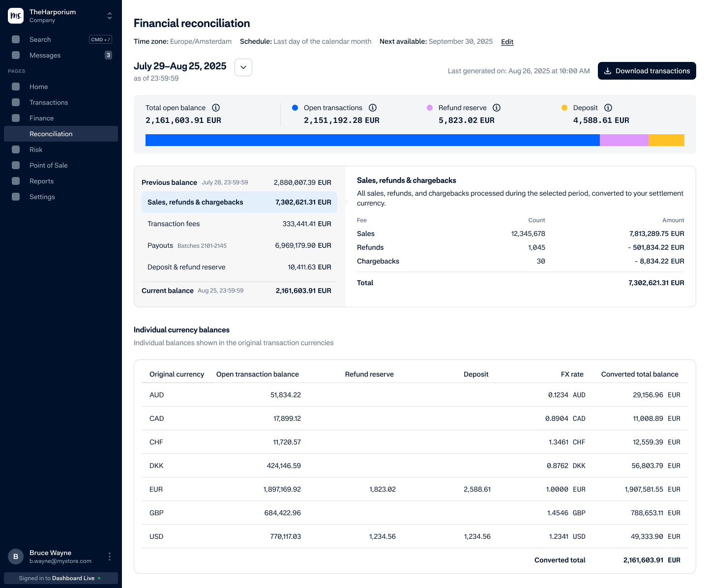The width and height of the screenshot is (708, 588).
Task: Click the Risk sidebar icon
Action: (16, 149)
